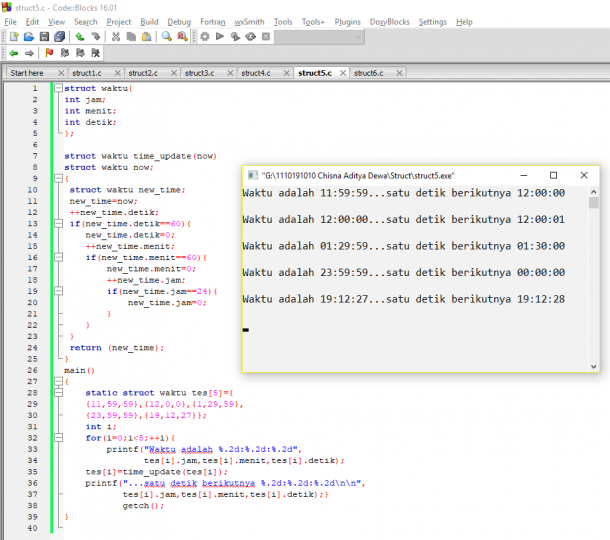Image resolution: width=610 pixels, height=540 pixels.
Task: Click the Copy icon in toolbar
Action: point(131,37)
